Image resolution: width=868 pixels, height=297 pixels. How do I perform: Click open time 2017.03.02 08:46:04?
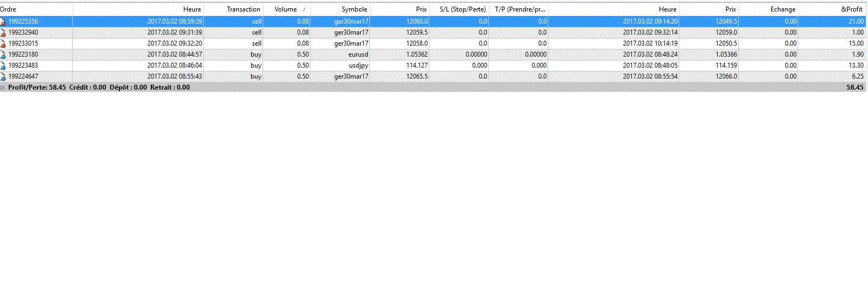pos(174,65)
